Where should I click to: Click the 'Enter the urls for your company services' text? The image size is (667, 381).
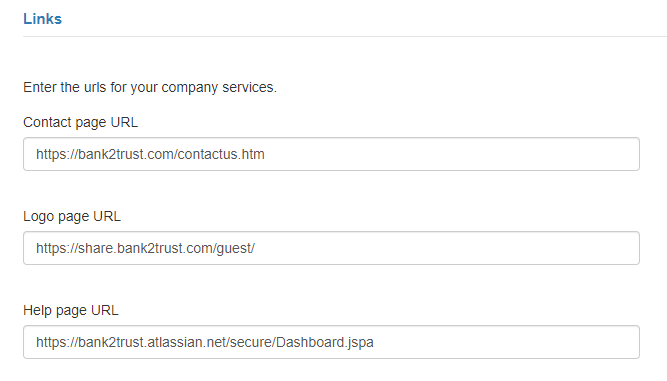pos(150,87)
